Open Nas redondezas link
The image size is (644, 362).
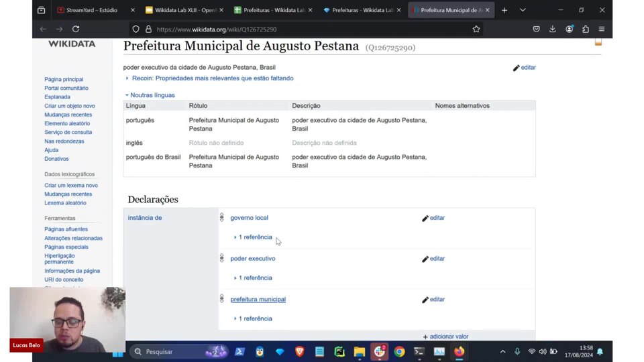[64, 141]
